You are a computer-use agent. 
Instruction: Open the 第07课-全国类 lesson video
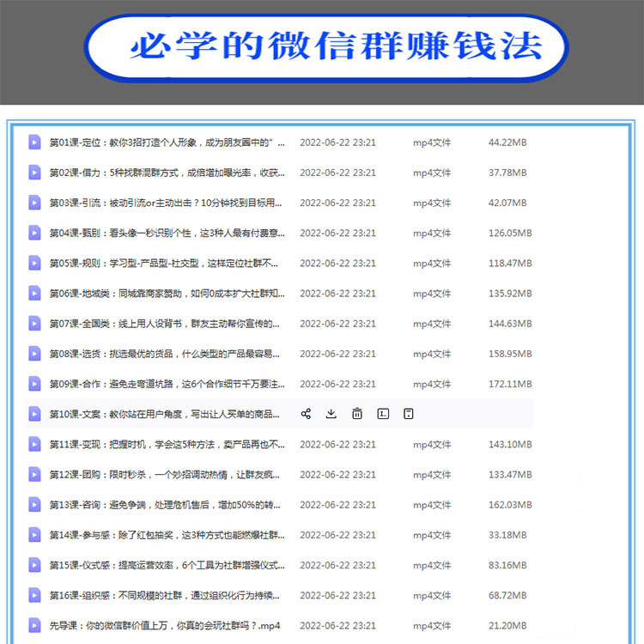pyautogui.click(x=167, y=324)
